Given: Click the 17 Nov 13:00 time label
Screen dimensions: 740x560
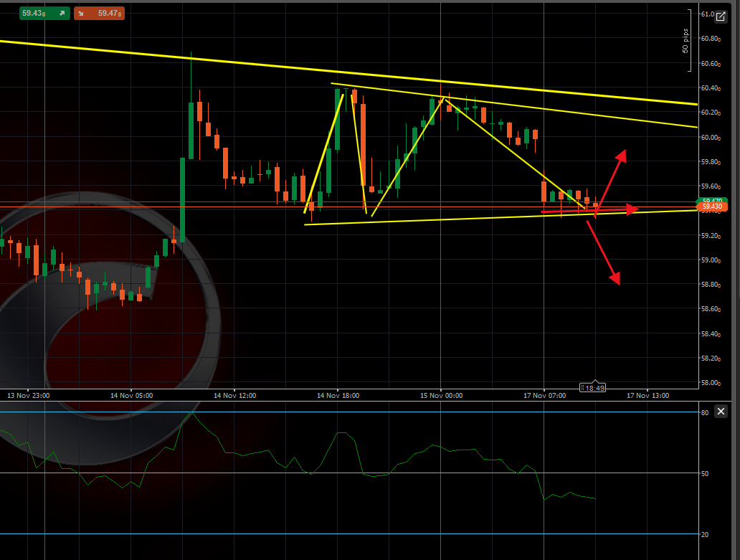Looking at the screenshot, I should [x=648, y=395].
